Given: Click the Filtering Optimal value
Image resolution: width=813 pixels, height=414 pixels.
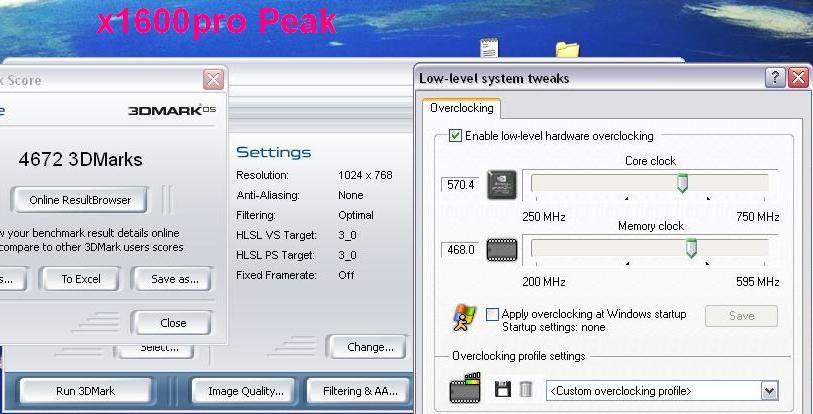Looking at the screenshot, I should [x=356, y=215].
